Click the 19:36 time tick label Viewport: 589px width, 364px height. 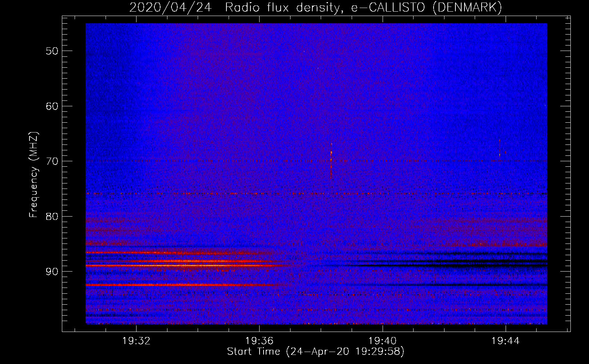[x=259, y=341]
